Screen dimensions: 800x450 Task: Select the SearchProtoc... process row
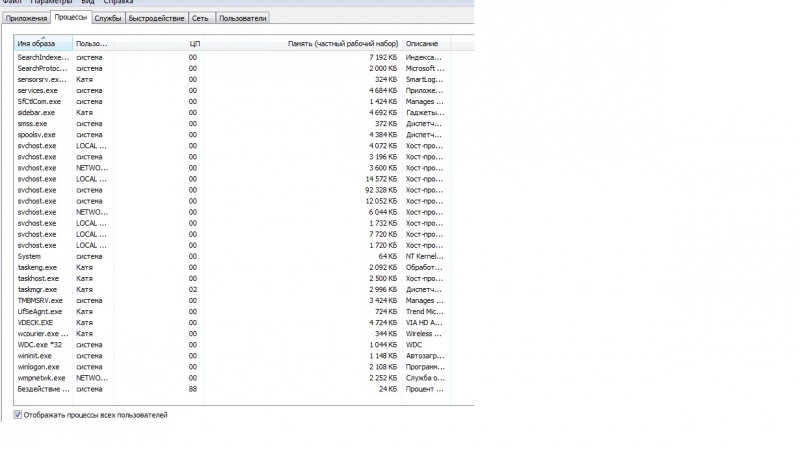pyautogui.click(x=232, y=68)
